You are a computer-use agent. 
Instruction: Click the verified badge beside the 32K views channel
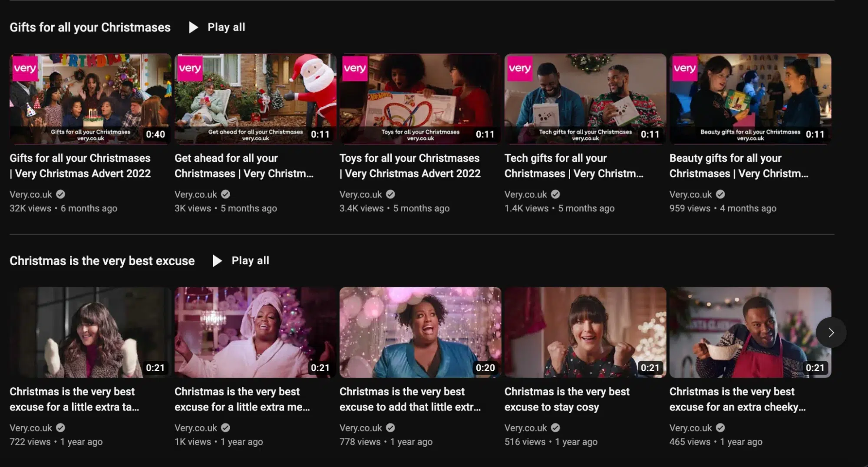tap(61, 194)
